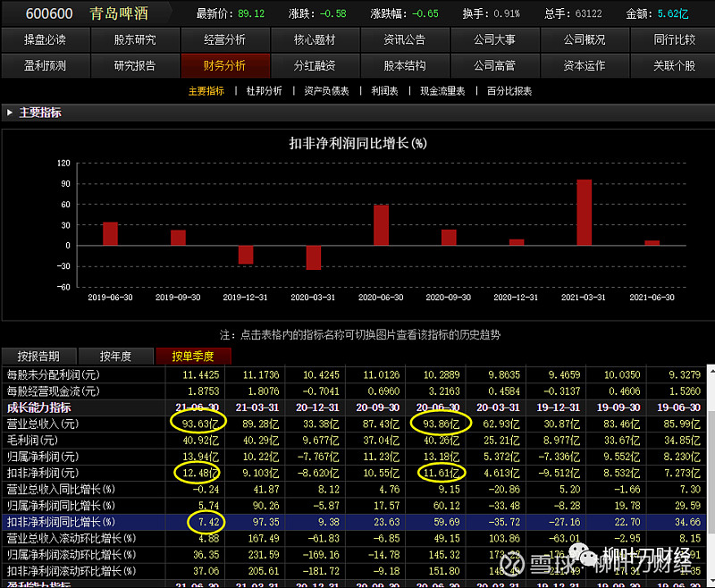Image resolution: width=715 pixels, height=588 pixels.
Task: Click the 扣非净利润(元) indicator name
Action: tap(42, 473)
